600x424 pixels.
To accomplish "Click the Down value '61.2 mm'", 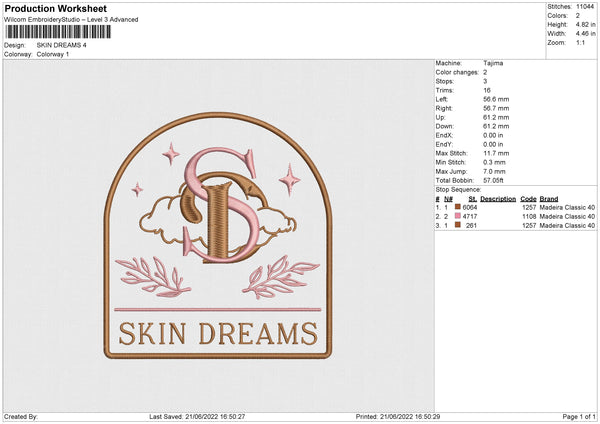I will click(x=496, y=126).
